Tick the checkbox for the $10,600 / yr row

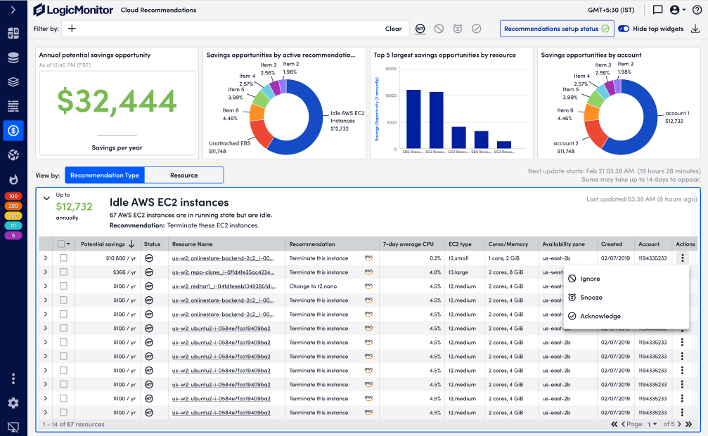pos(63,258)
